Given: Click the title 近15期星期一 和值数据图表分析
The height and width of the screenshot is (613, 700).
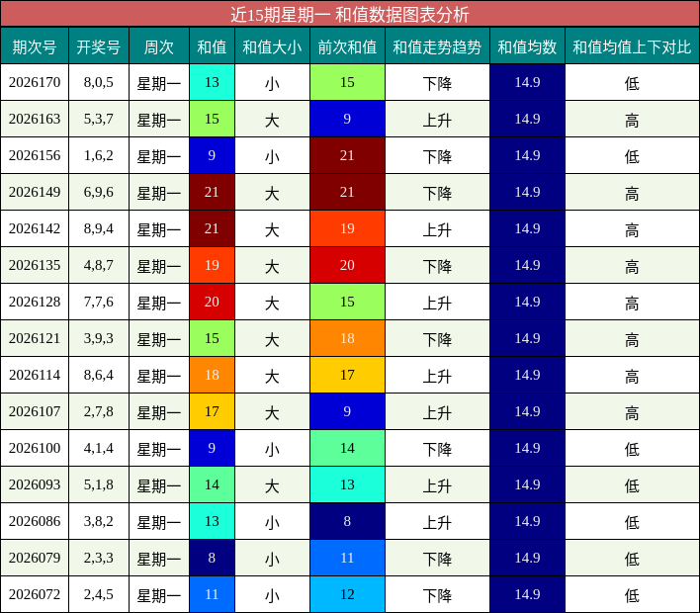Looking at the screenshot, I should 350,14.
